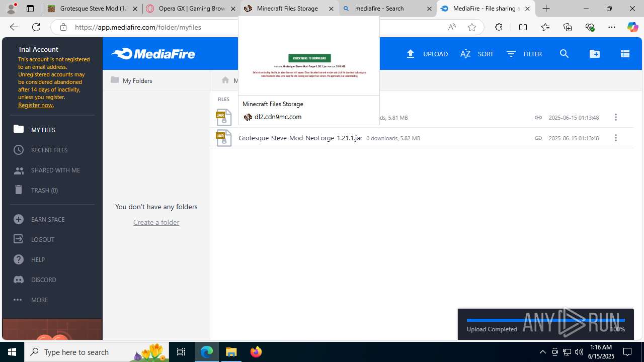The image size is (644, 362).
Task: Open Task View on taskbar
Action: [181, 352]
